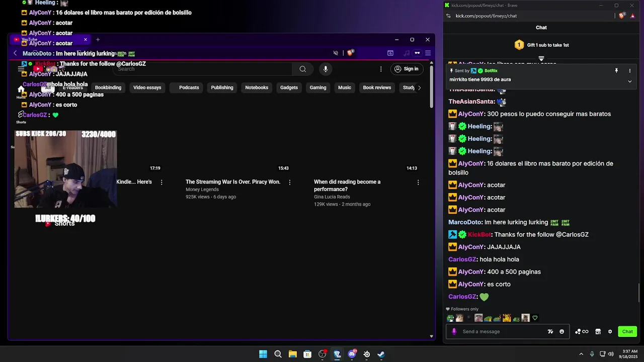Select the Gaming topic chip

click(318, 87)
